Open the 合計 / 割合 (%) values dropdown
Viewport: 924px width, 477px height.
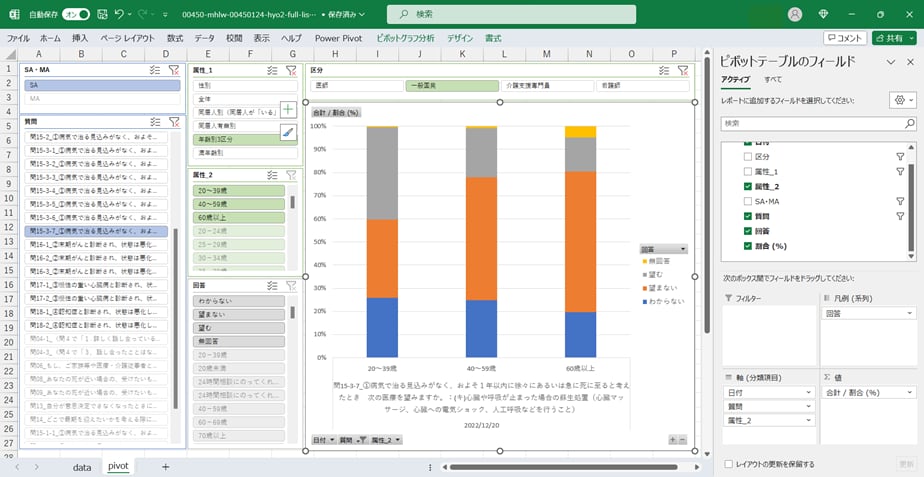pos(910,392)
